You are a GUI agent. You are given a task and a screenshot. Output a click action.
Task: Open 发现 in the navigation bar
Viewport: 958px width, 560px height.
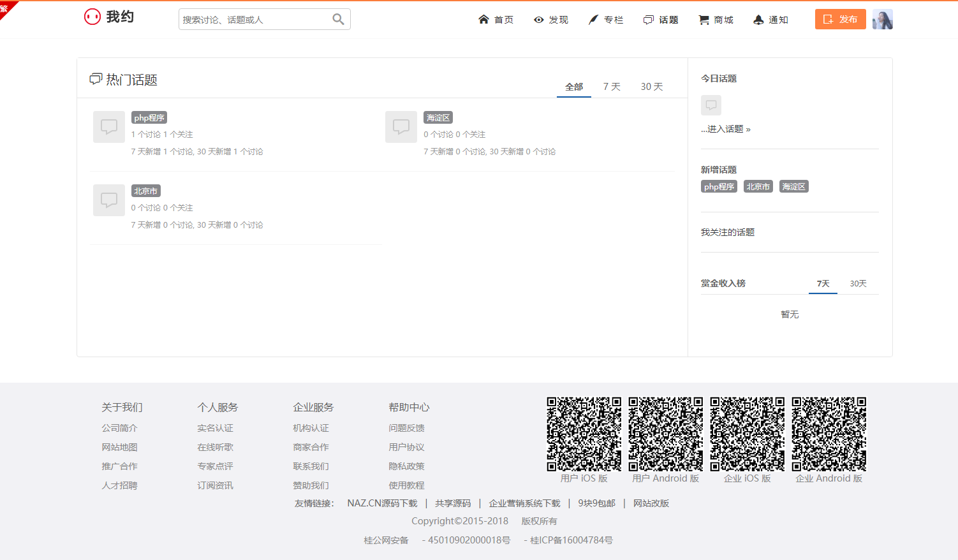coord(551,20)
